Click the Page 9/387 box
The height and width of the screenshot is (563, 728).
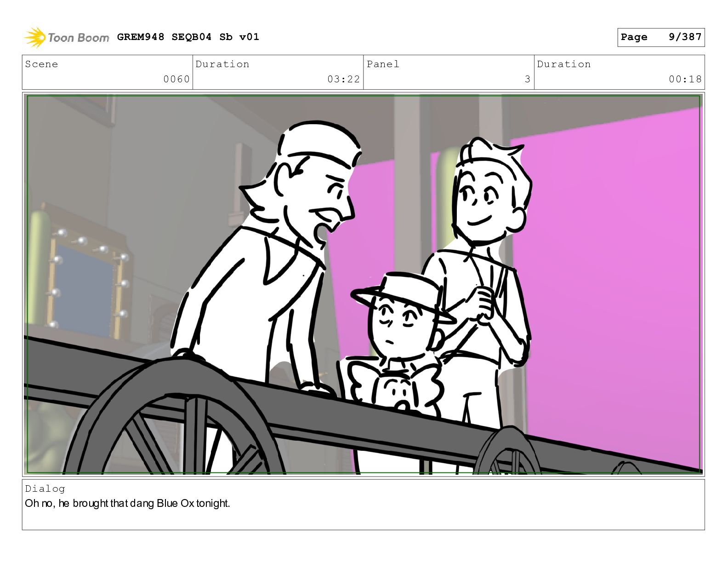(660, 37)
